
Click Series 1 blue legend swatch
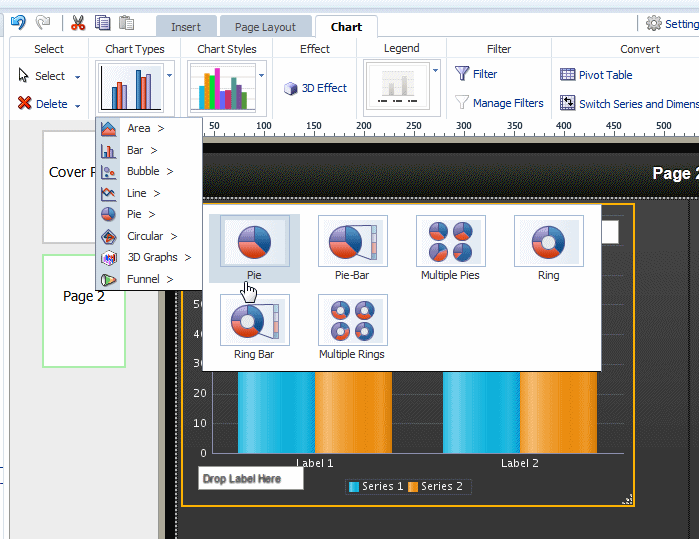tap(354, 486)
